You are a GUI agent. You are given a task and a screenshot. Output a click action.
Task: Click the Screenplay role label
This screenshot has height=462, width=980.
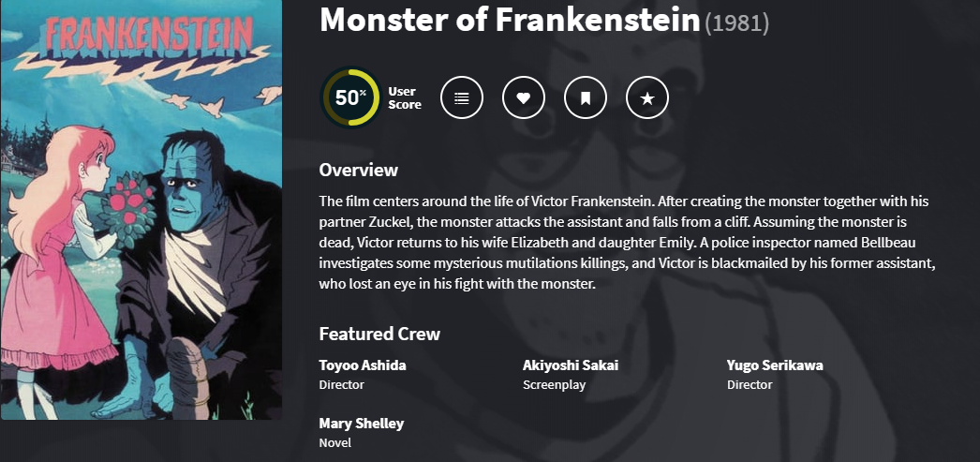pyautogui.click(x=549, y=385)
